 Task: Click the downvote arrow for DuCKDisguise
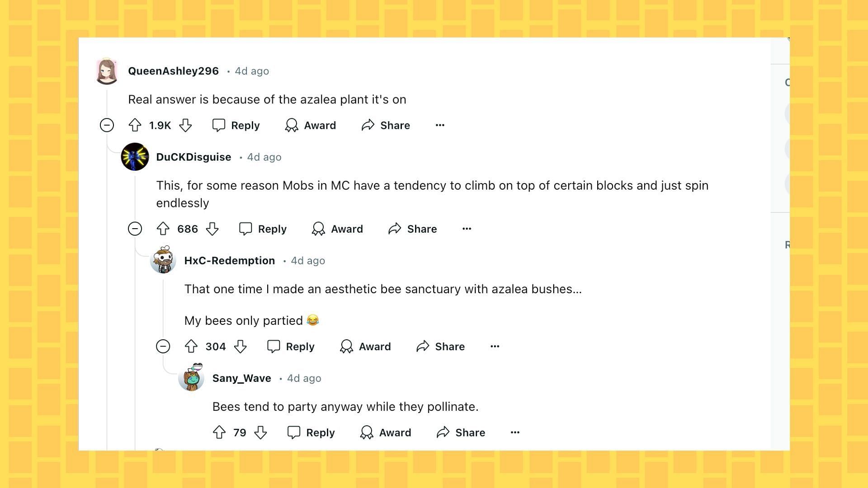pyautogui.click(x=213, y=229)
